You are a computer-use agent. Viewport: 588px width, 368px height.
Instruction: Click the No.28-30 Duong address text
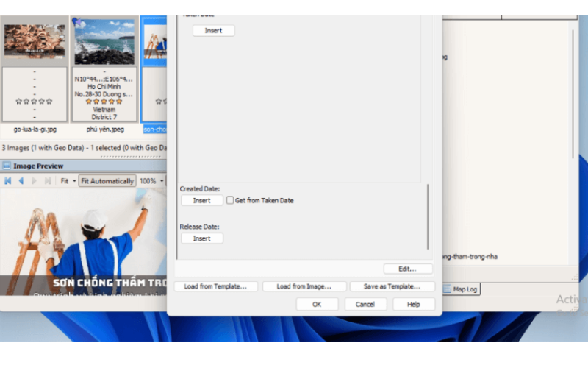[104, 94]
